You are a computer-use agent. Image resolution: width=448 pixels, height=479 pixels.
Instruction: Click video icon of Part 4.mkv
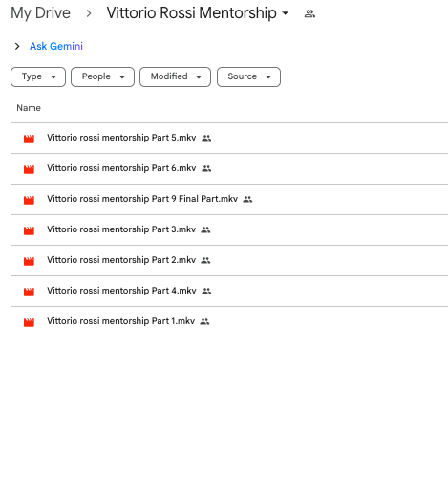click(x=29, y=292)
